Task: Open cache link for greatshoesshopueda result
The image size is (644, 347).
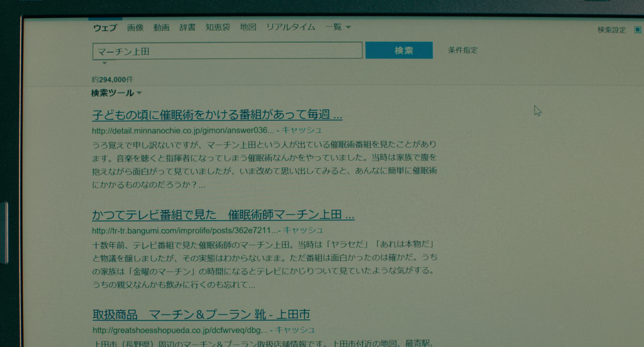Action: [295, 330]
